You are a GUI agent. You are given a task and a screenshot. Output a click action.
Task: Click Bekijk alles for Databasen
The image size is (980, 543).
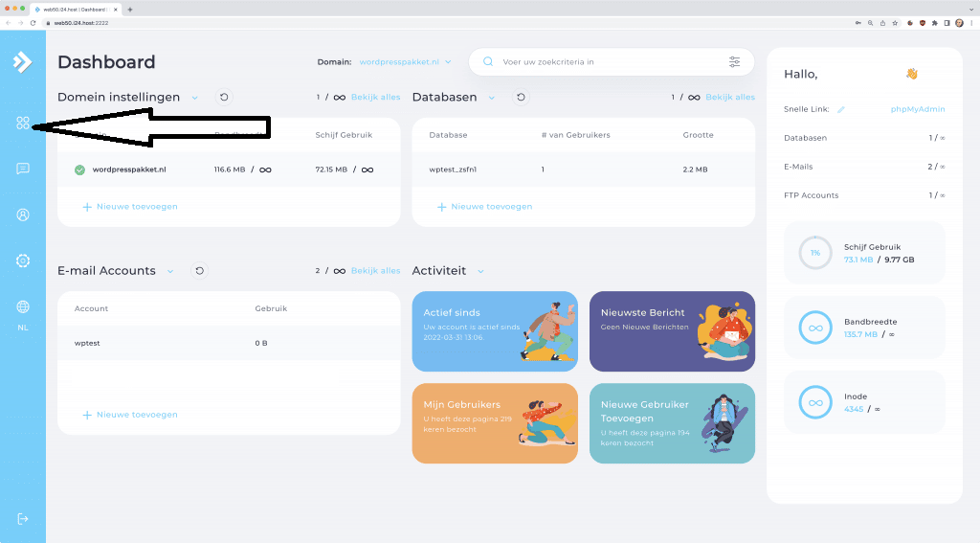730,97
